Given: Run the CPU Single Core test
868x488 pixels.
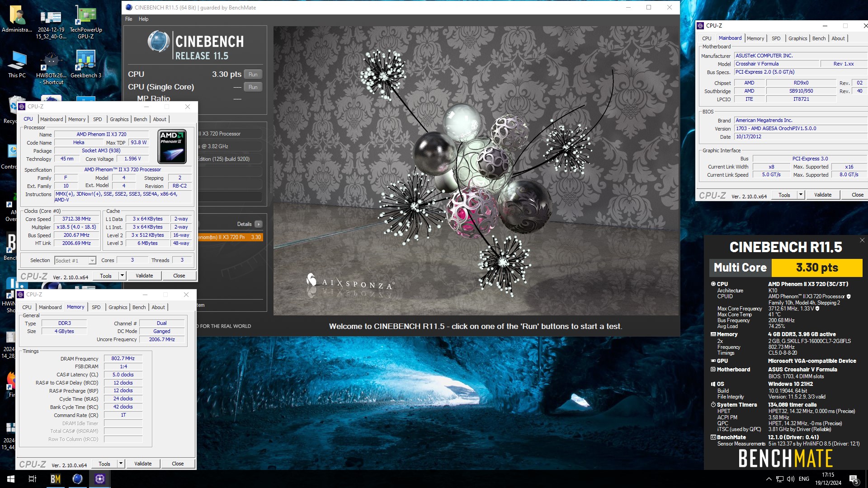Looking at the screenshot, I should [253, 87].
